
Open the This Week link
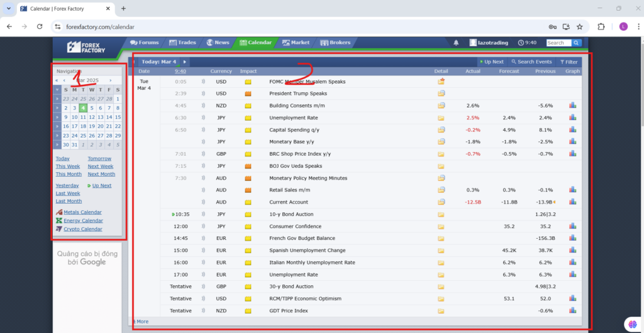68,166
